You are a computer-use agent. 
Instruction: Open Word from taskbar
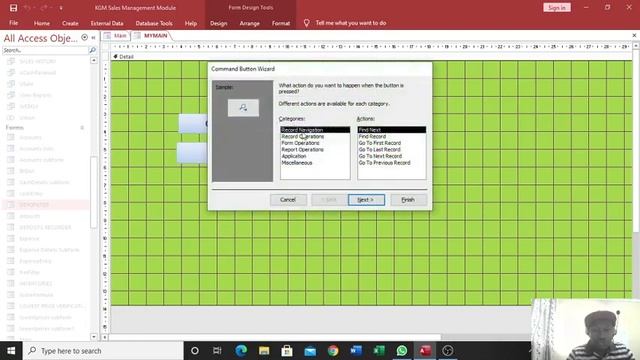coord(356,351)
